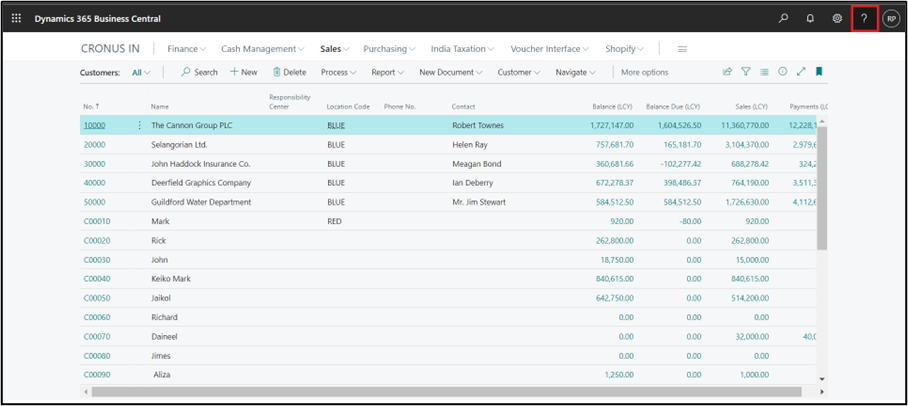Click the Search action in Customers toolbar
Viewport: 908px width, 406px height.
[x=199, y=72]
